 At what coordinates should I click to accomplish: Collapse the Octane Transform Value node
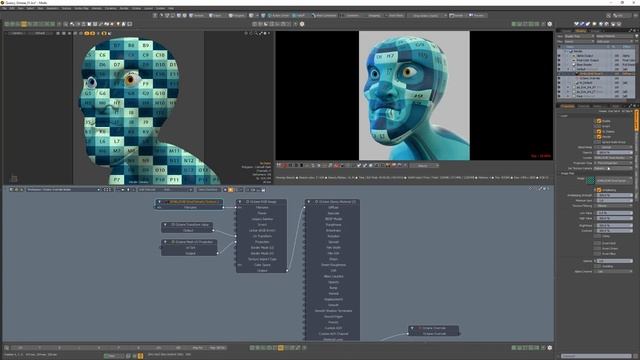coord(165,224)
